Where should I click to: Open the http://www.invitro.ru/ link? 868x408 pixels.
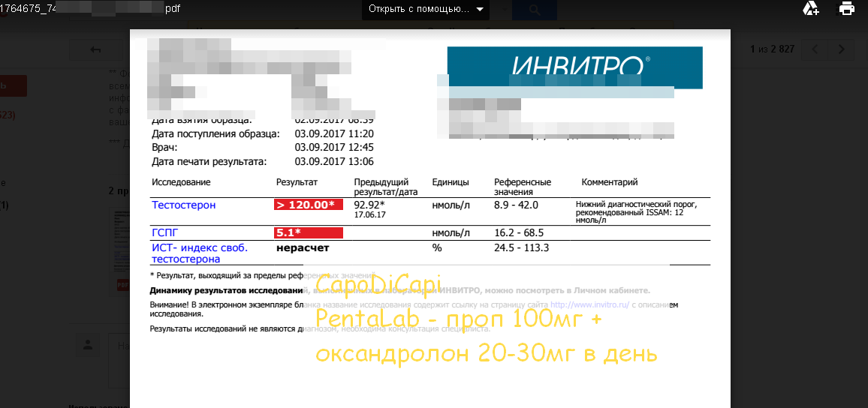[589, 304]
